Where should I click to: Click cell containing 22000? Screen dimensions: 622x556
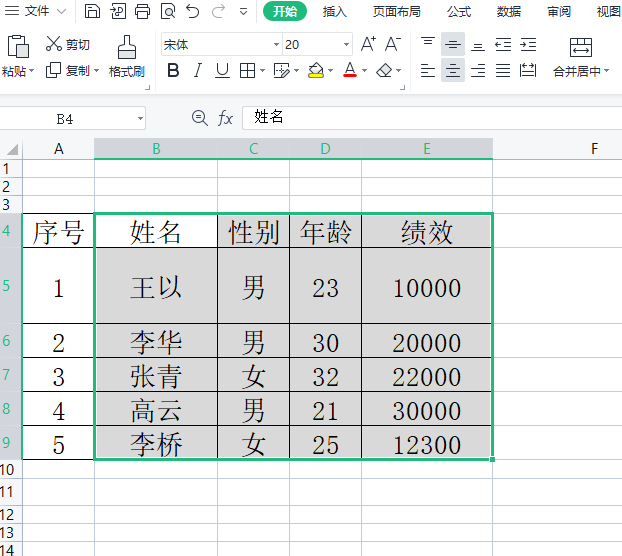tap(427, 375)
